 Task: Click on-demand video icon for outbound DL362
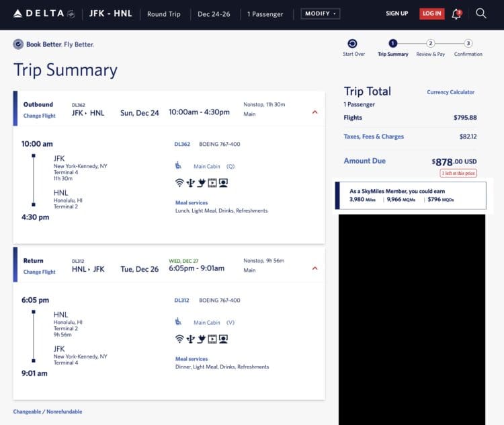212,183
